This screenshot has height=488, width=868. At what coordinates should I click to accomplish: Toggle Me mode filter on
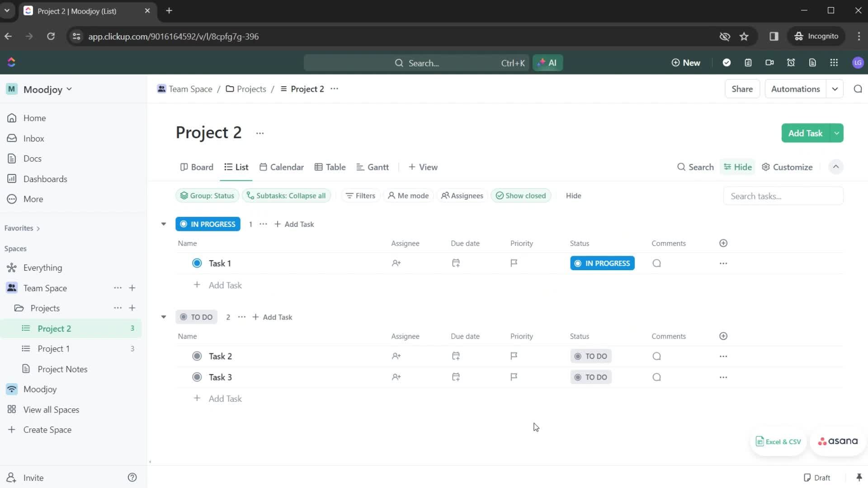click(x=408, y=196)
